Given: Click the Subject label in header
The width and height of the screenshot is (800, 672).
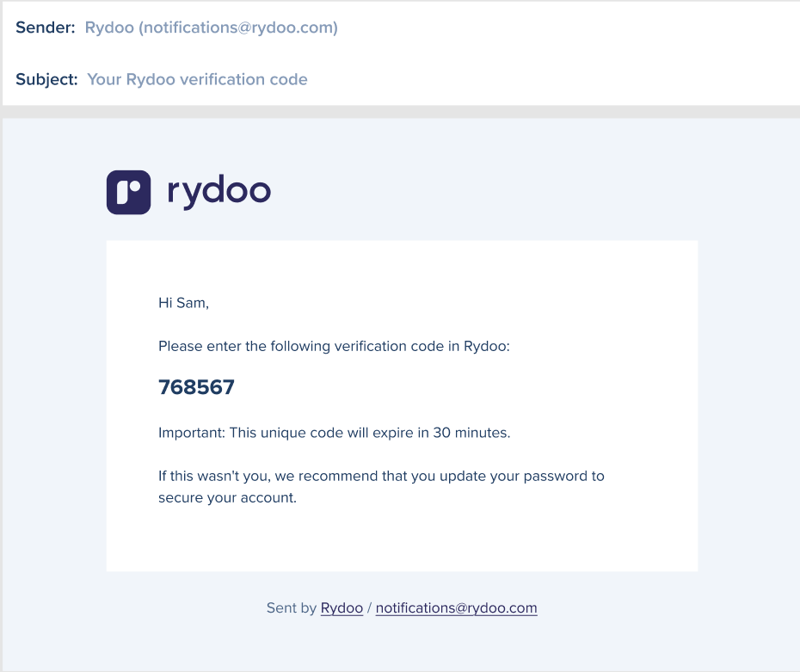Looking at the screenshot, I should [x=47, y=80].
